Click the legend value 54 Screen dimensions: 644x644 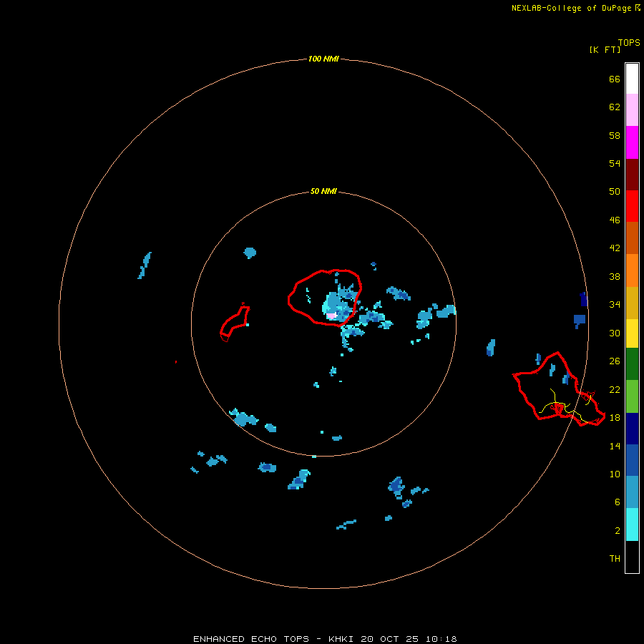(x=615, y=163)
